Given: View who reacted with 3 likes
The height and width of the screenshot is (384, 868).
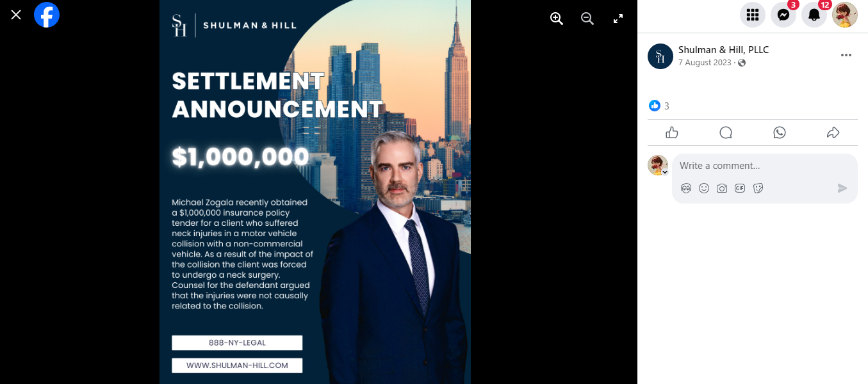Looking at the screenshot, I should pos(659,106).
